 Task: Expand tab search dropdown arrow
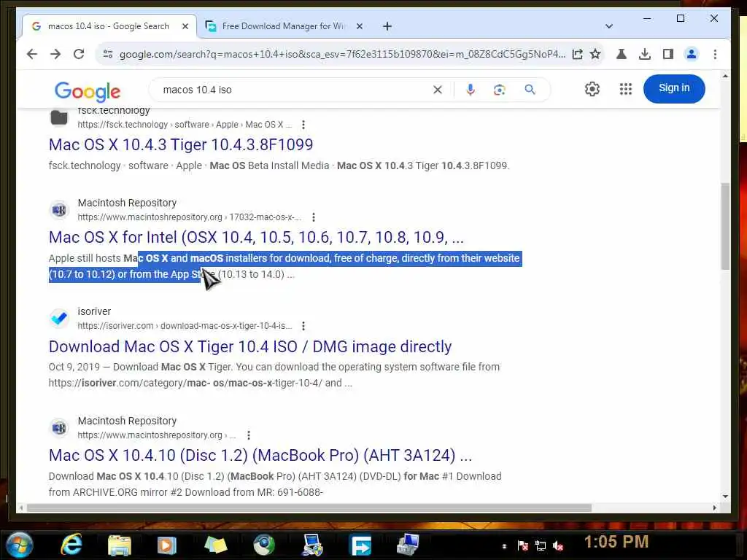tap(609, 26)
